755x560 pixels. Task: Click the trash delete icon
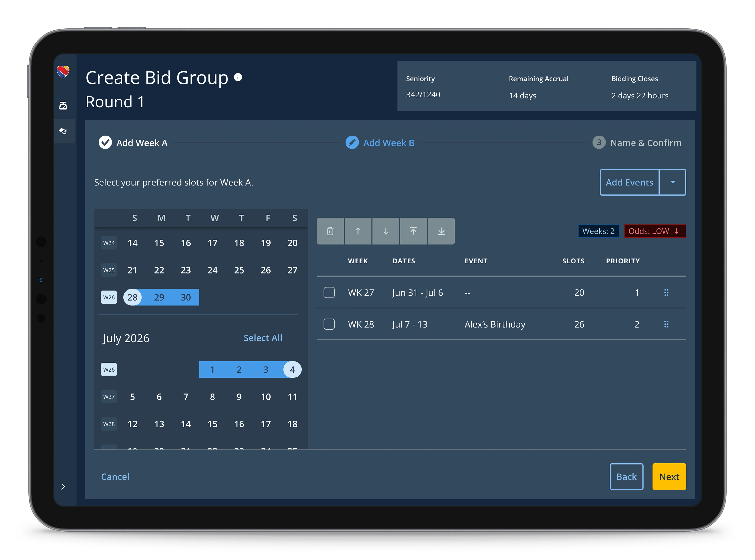tap(330, 231)
